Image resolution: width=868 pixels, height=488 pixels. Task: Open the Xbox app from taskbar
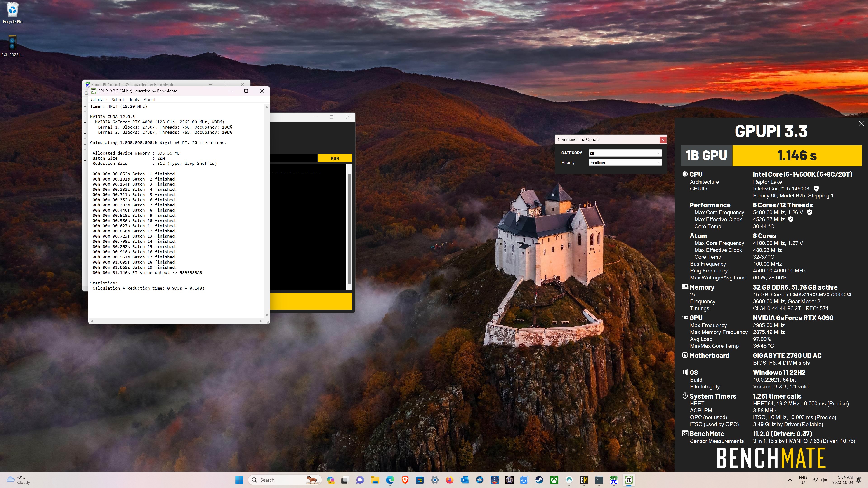[554, 480]
